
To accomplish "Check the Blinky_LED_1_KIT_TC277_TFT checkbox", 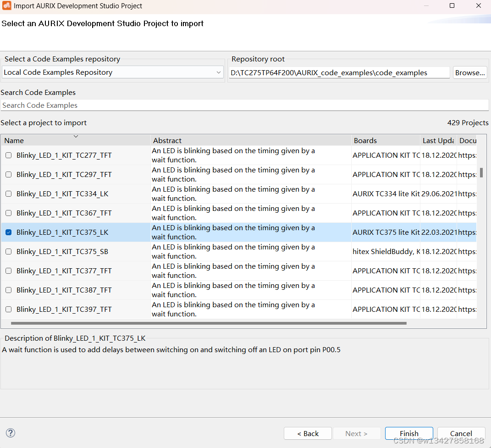I will pos(9,155).
